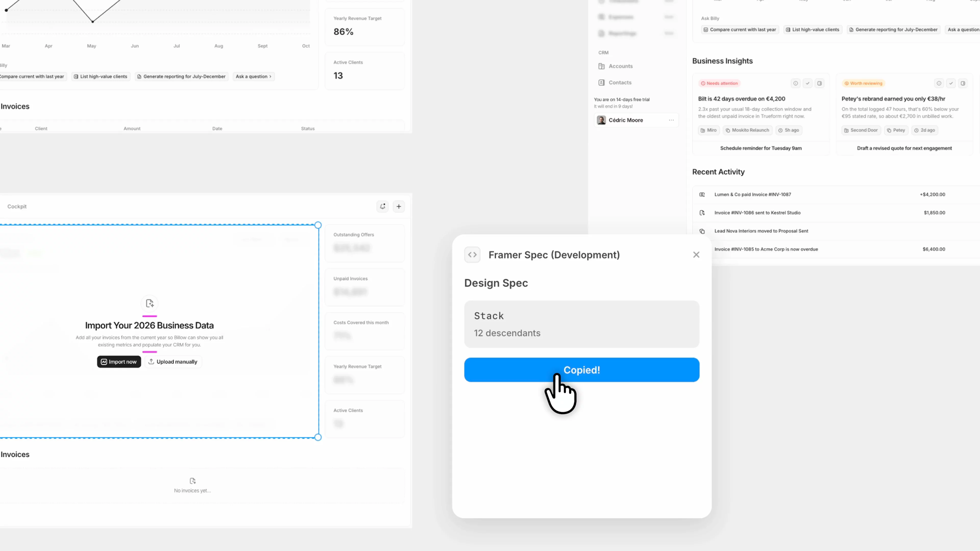The height and width of the screenshot is (551, 980).
Task: Click the top-right selection handle of the import frame
Action: [318, 225]
